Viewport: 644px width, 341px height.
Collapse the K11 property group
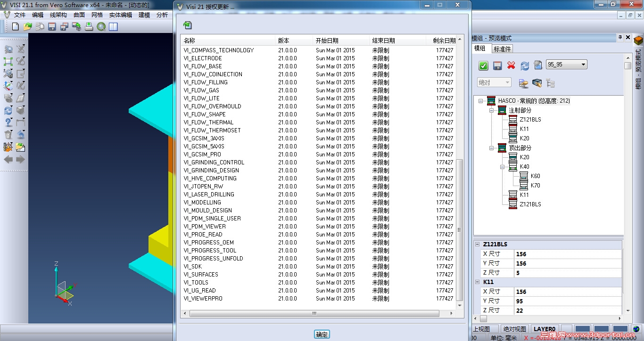pos(478,282)
